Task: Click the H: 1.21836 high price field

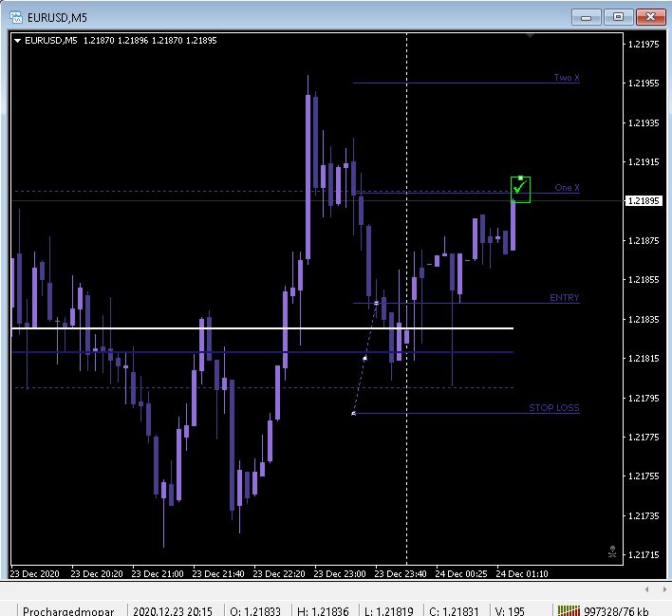Action: [323, 611]
